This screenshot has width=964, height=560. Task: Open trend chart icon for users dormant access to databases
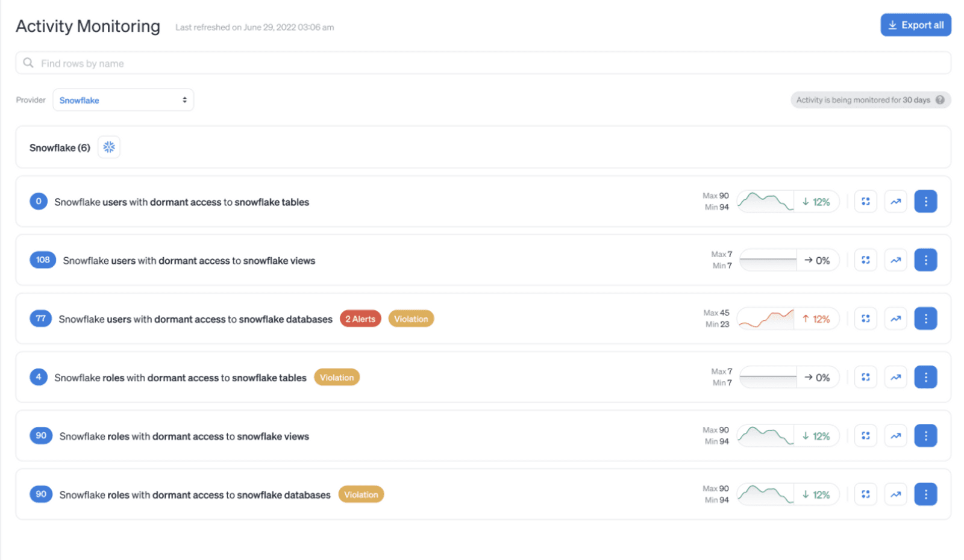tap(896, 319)
